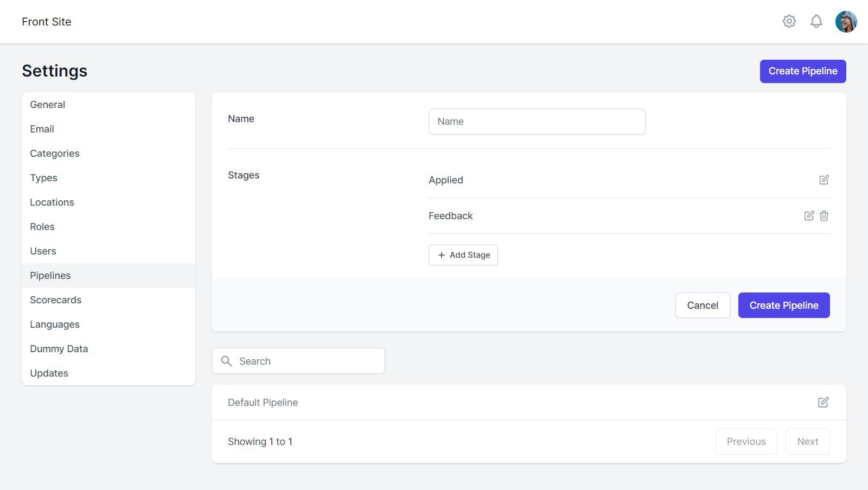Go to the Scorecards section
Viewport: 868px width, 490px height.
(x=55, y=300)
